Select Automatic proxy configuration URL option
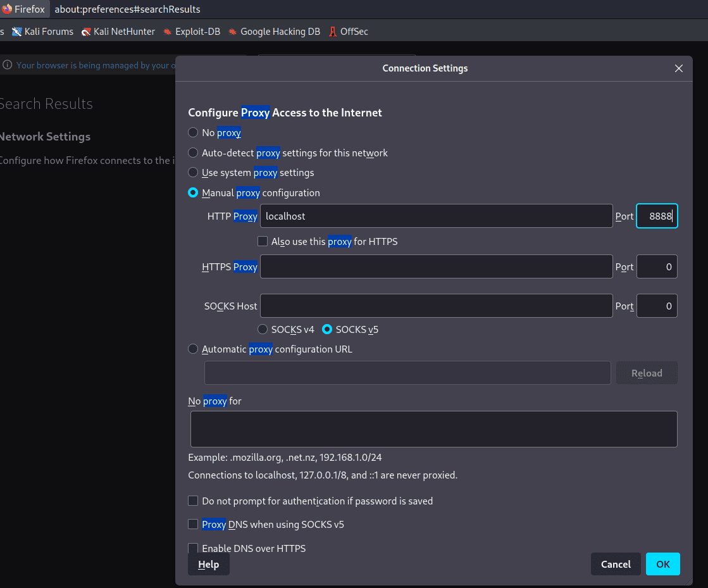 (x=193, y=349)
